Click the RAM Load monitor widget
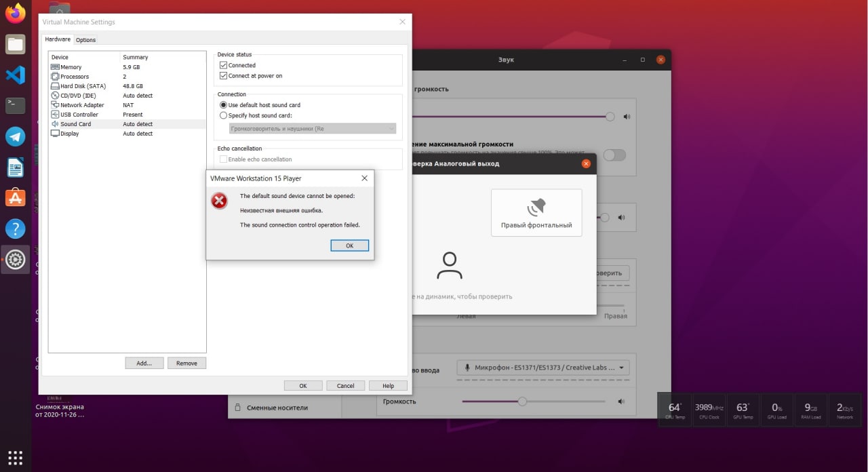 [x=811, y=410]
